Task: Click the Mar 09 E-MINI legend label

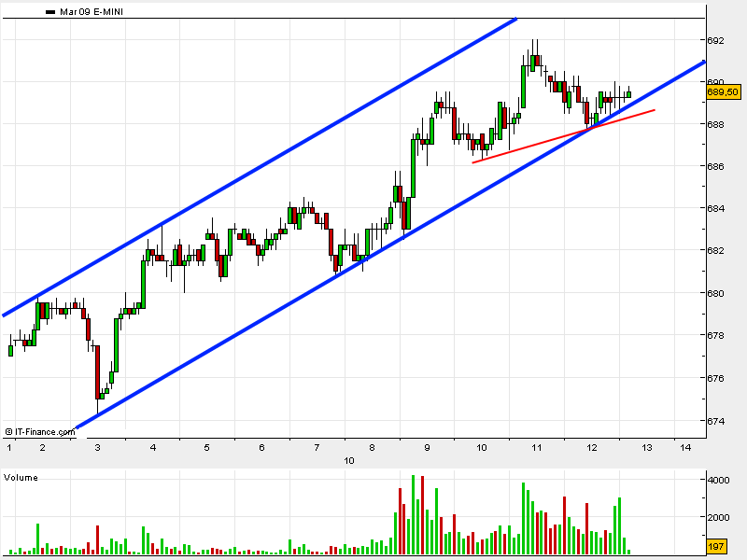Action: [92, 12]
